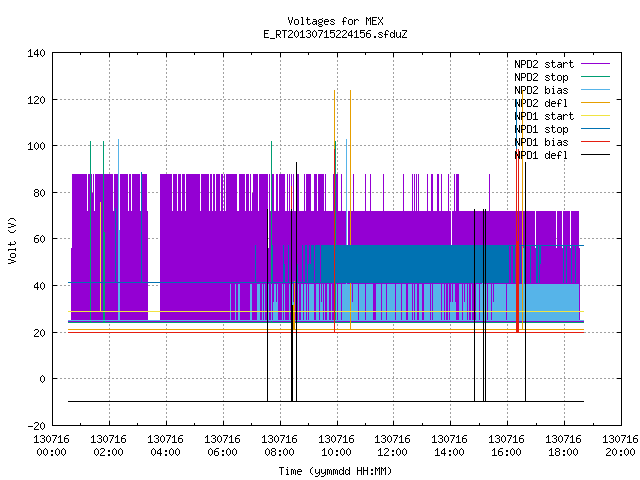Click the 'Volt (V)' y-axis label
The height and width of the screenshot is (480, 640).
(x=13, y=240)
